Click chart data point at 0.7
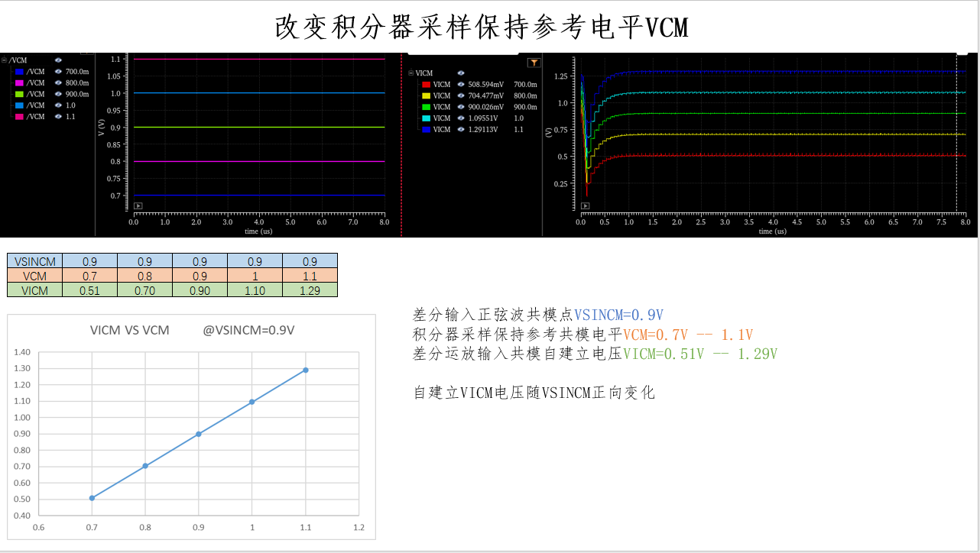This screenshot has height=553, width=980. tap(92, 498)
